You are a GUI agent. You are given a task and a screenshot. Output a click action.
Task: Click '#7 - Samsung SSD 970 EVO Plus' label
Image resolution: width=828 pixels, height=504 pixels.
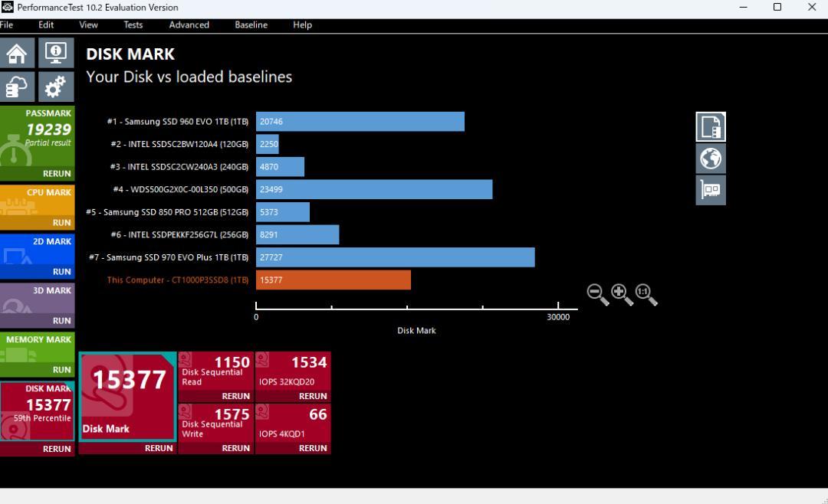pyautogui.click(x=169, y=257)
